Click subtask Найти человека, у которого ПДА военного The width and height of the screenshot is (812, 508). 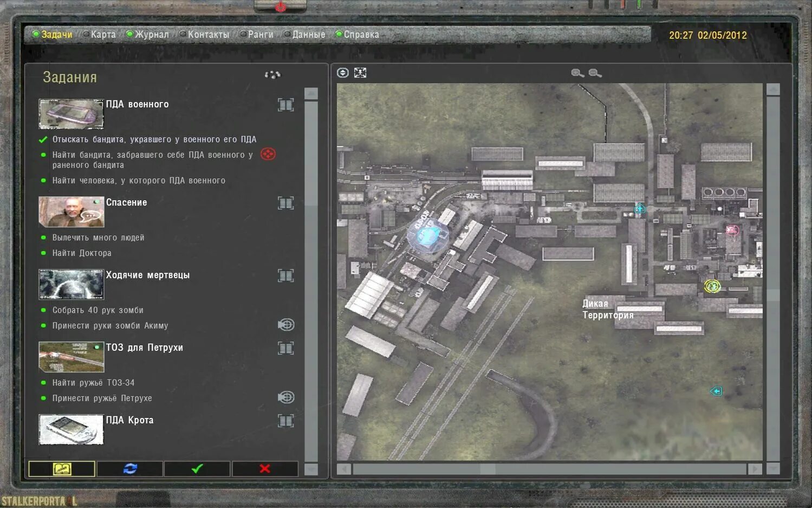[139, 181]
